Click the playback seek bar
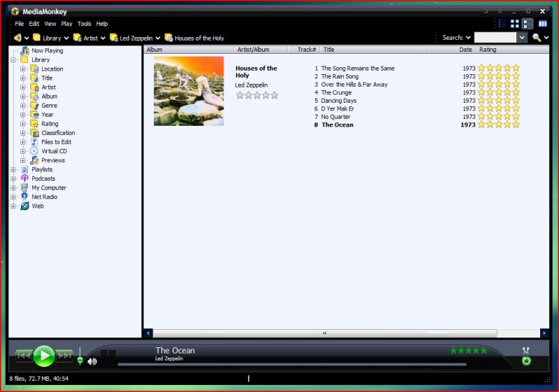Viewport: 559px width, 392px height. [291, 364]
